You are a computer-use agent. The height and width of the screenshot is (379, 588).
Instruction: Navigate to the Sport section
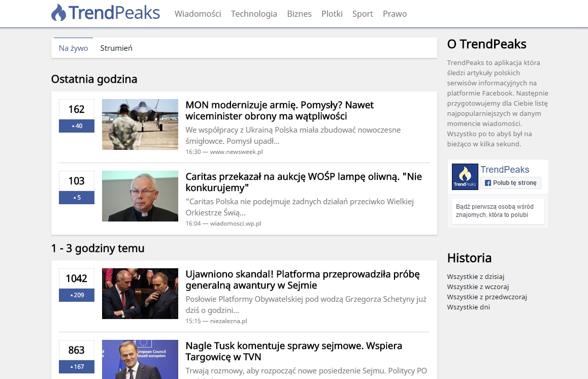click(x=363, y=14)
